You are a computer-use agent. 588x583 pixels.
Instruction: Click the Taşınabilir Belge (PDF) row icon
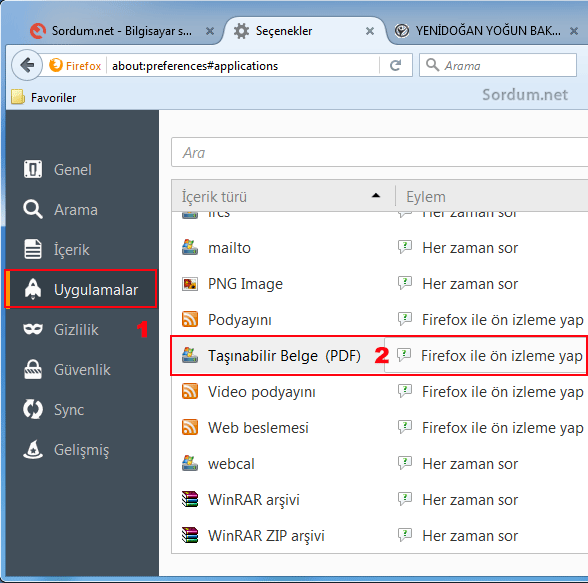[x=190, y=355]
